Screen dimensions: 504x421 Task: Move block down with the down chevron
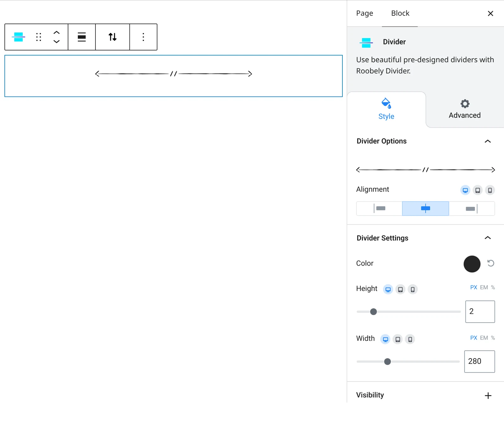(56, 42)
